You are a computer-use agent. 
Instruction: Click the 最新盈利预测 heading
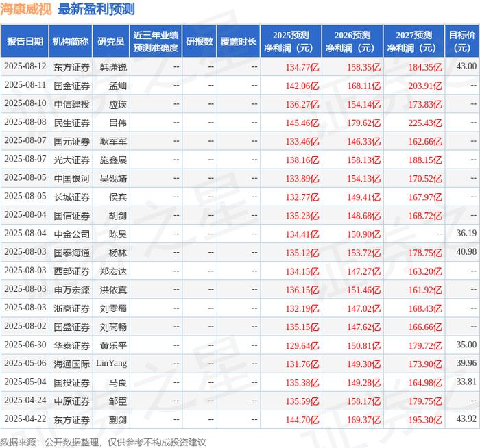[96, 9]
